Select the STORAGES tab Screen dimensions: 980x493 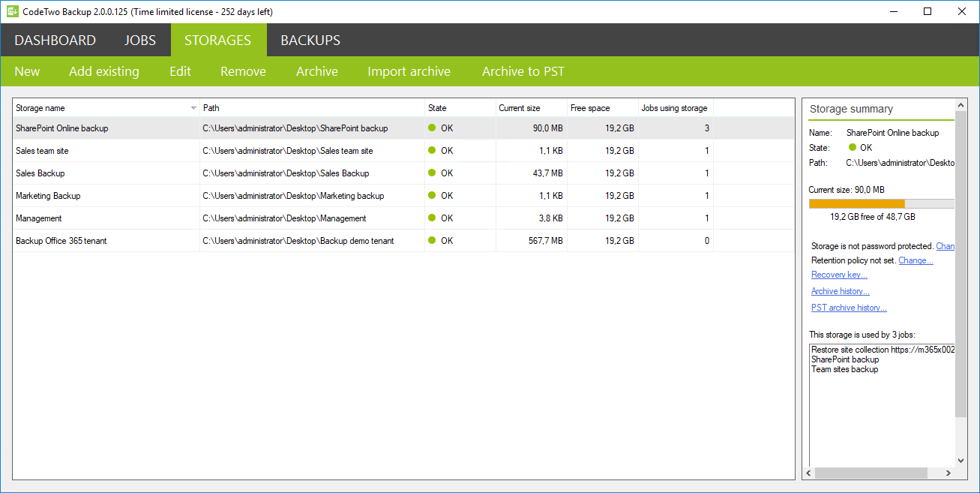pyautogui.click(x=218, y=41)
